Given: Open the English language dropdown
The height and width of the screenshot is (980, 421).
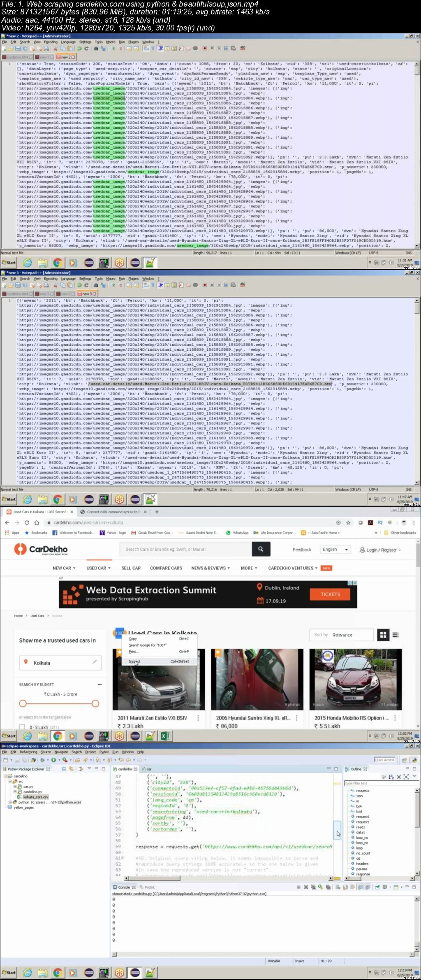Looking at the screenshot, I should [335, 549].
